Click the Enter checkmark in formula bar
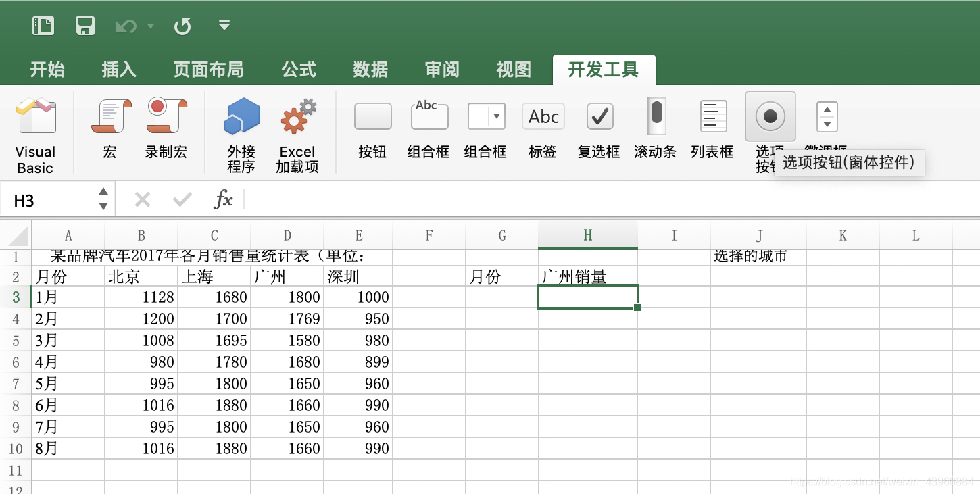Screen dimensions: 980x494 point(182,199)
